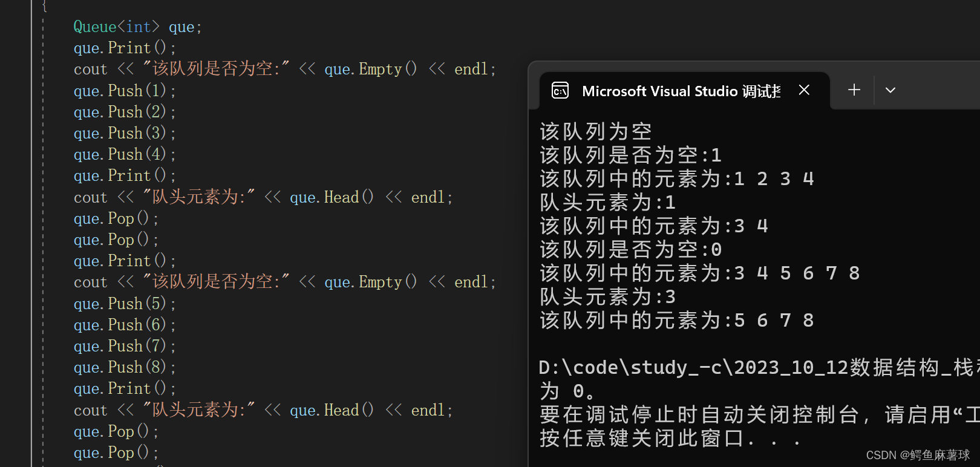
Task: Click the 'que.Print();' line after Push(8)
Action: pos(125,388)
